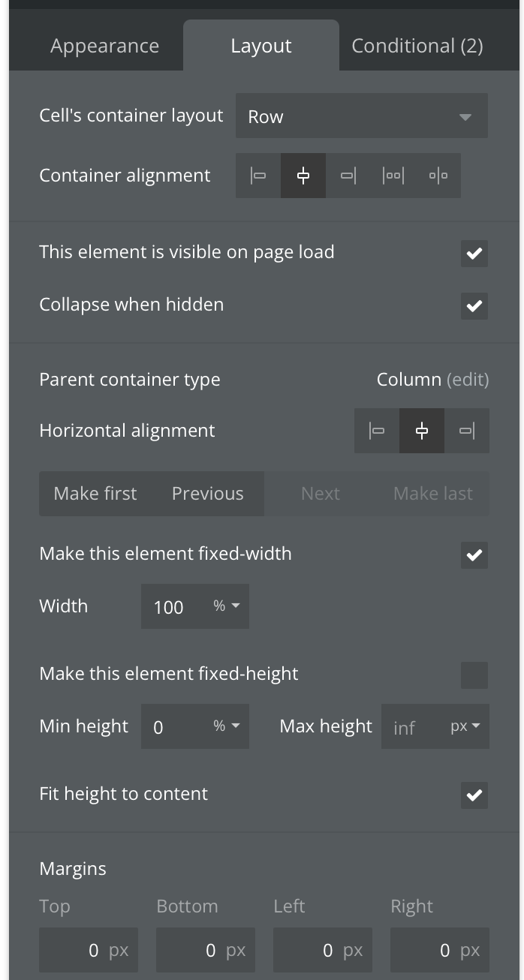Choose space-around container alignment
Screen dimensions: 524x980
tap(438, 176)
